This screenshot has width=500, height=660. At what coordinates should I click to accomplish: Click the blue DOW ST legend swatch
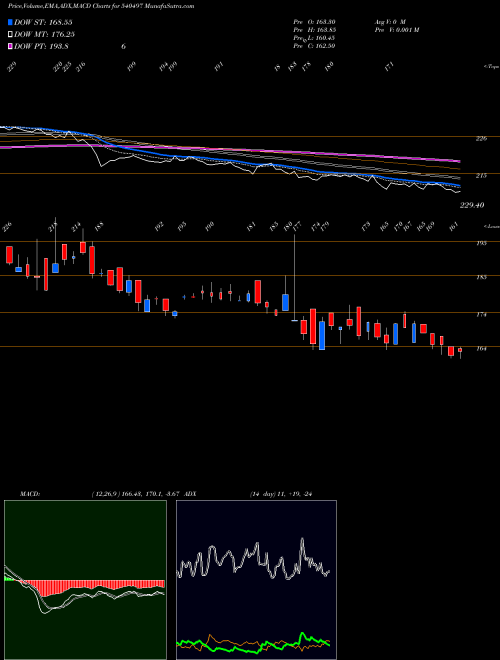pyautogui.click(x=10, y=22)
